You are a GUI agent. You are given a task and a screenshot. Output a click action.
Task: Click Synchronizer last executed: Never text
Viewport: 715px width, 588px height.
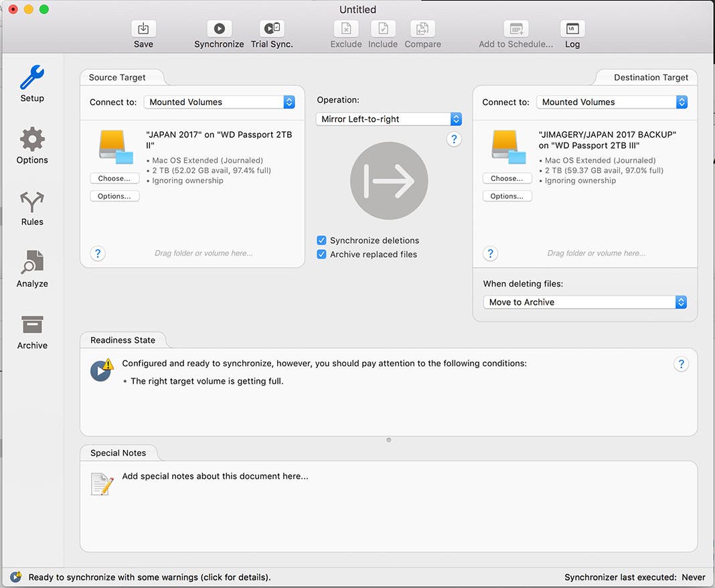pyautogui.click(x=635, y=577)
